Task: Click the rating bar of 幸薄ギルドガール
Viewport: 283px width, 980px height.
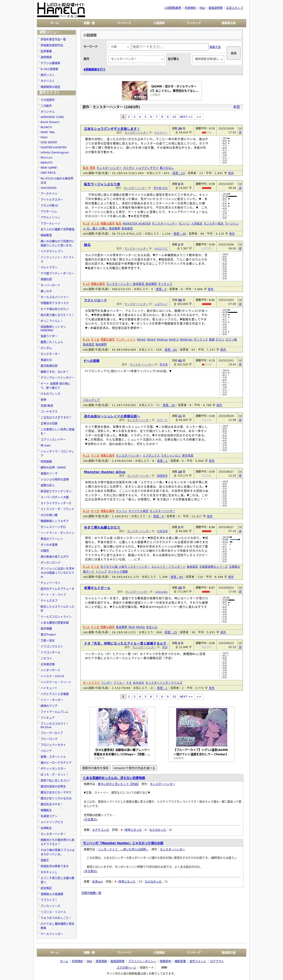Action: pos(207,592)
